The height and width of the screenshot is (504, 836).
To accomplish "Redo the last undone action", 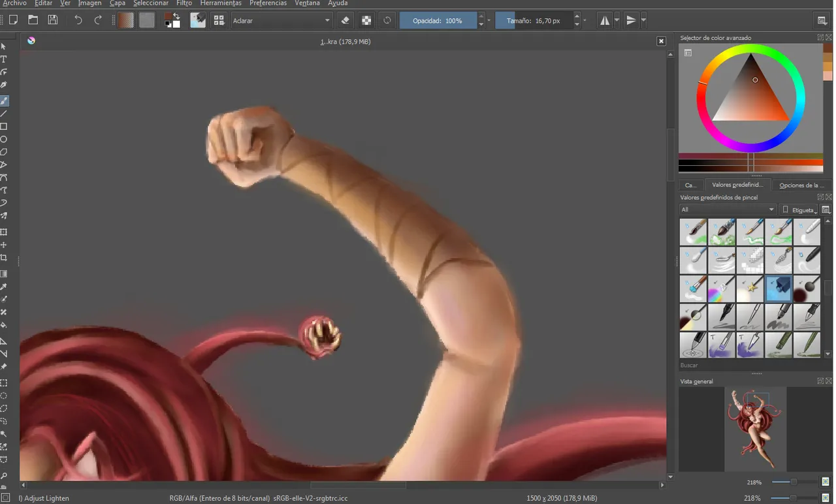I will point(98,20).
